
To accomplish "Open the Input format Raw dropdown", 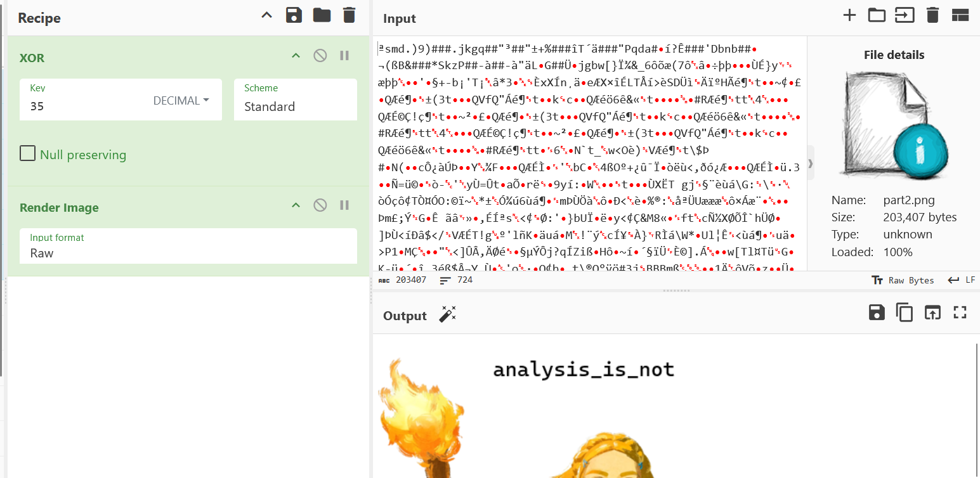I will coord(188,246).
